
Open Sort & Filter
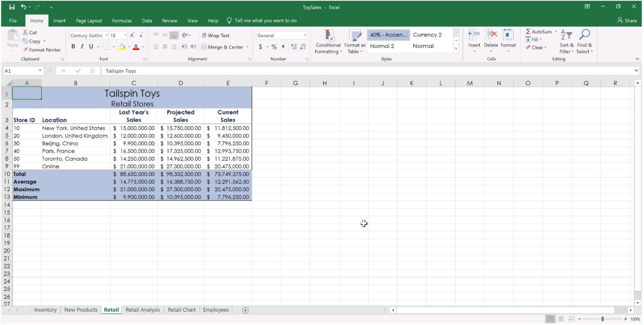click(x=566, y=42)
